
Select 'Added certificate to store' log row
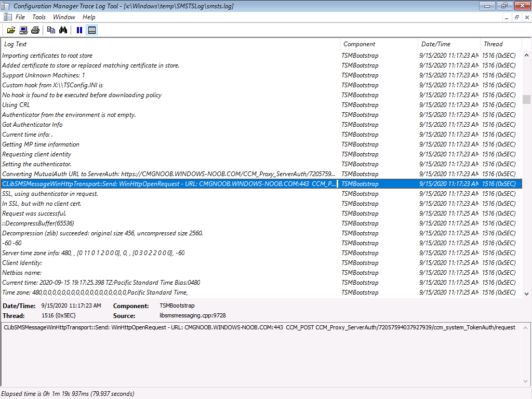pos(261,65)
